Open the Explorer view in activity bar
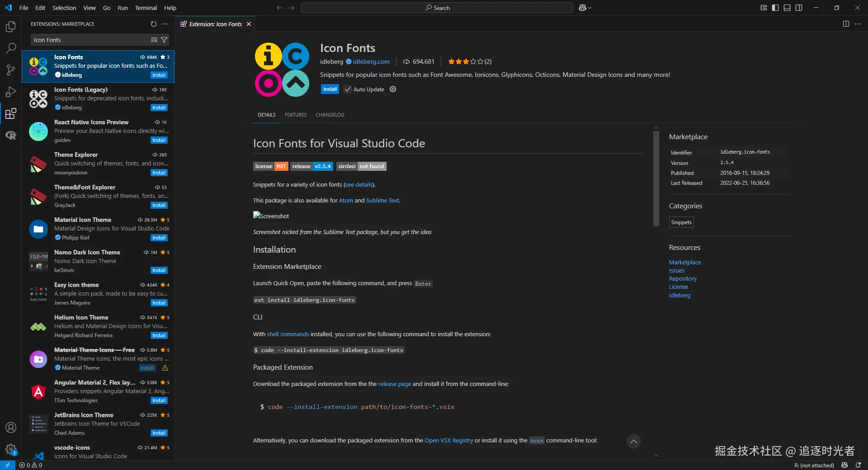Screen dimensions: 868x470 tap(11, 27)
